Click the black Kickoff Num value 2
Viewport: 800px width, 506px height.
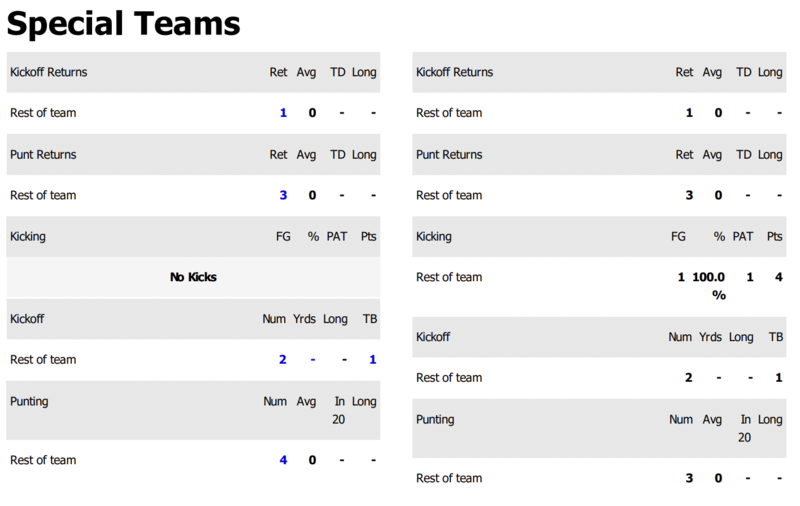[688, 377]
